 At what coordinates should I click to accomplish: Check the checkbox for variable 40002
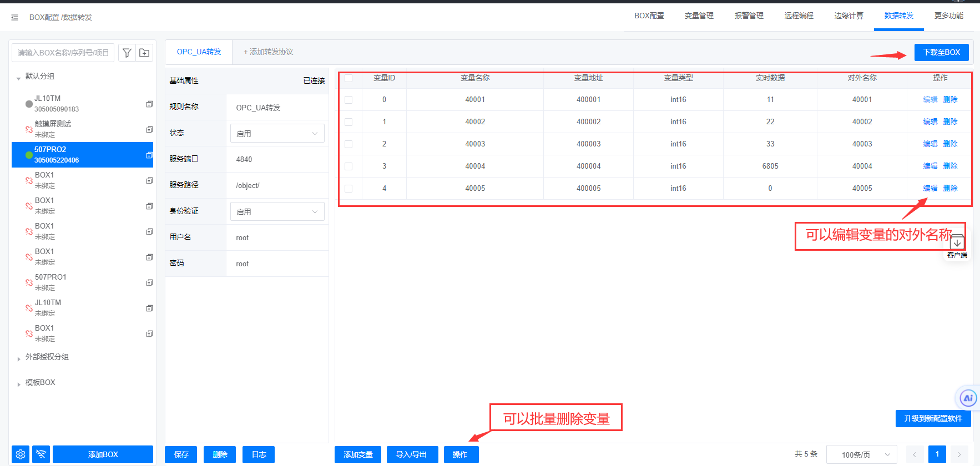348,122
